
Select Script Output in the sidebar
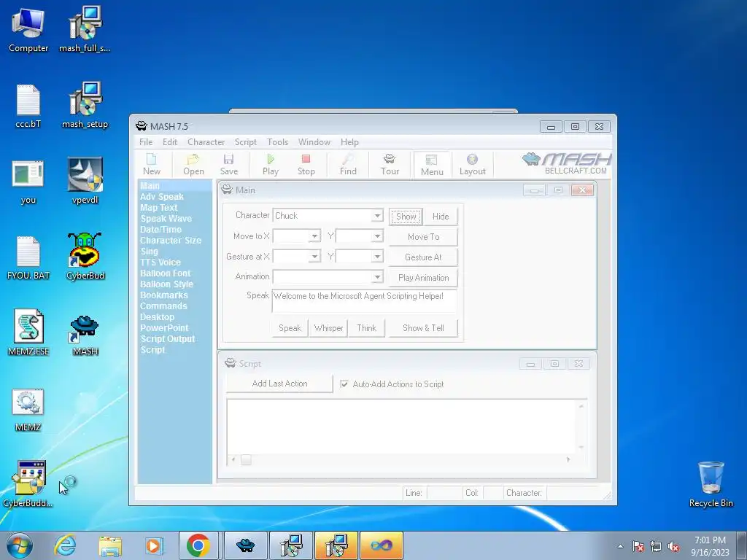[x=168, y=339]
